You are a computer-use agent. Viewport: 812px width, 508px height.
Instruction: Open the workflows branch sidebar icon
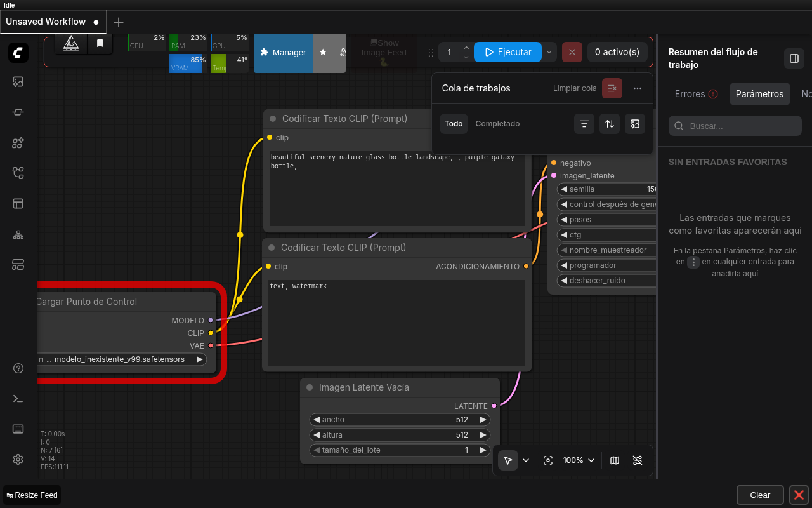[x=18, y=173]
